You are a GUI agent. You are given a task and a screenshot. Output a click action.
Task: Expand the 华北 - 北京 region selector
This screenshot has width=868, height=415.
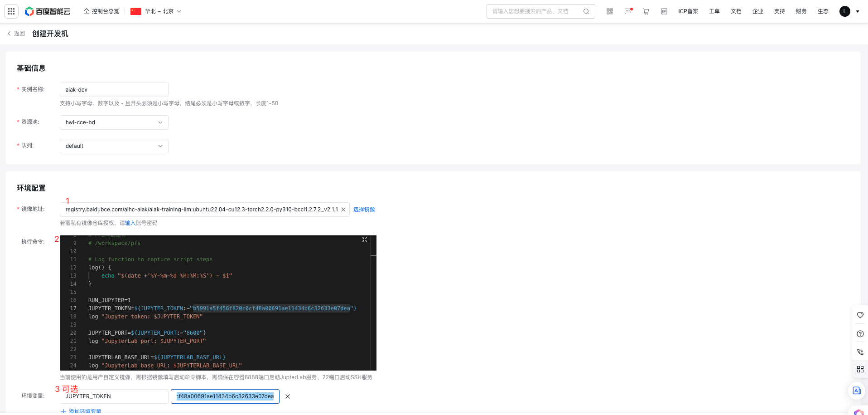point(156,11)
